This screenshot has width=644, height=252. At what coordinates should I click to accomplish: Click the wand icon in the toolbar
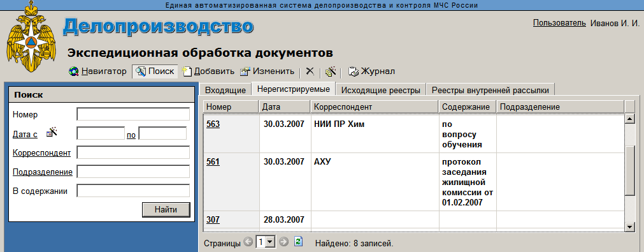pos(331,71)
